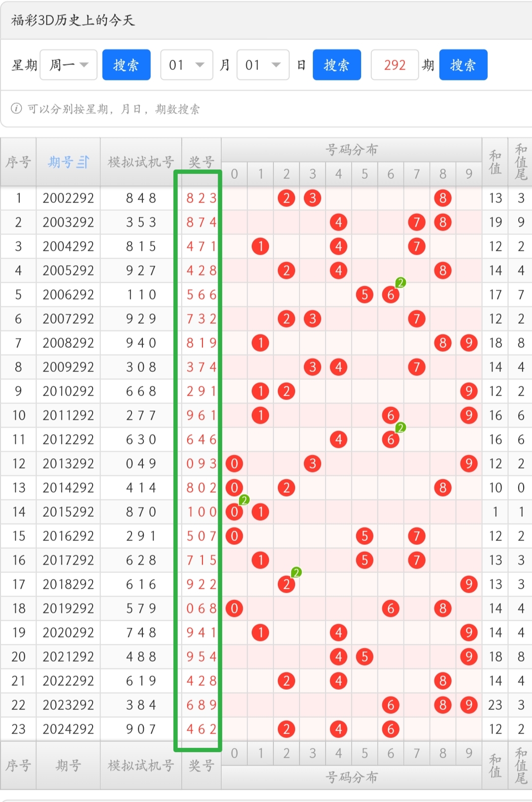The width and height of the screenshot is (532, 802).
Task: Click issue number 2015292
Action: point(68,512)
